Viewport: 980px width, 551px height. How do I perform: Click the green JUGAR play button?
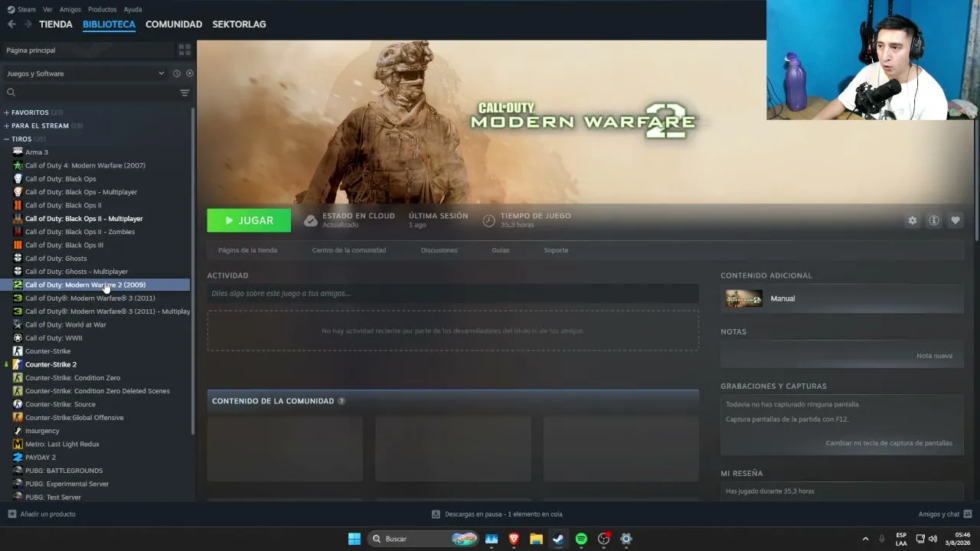coord(249,220)
